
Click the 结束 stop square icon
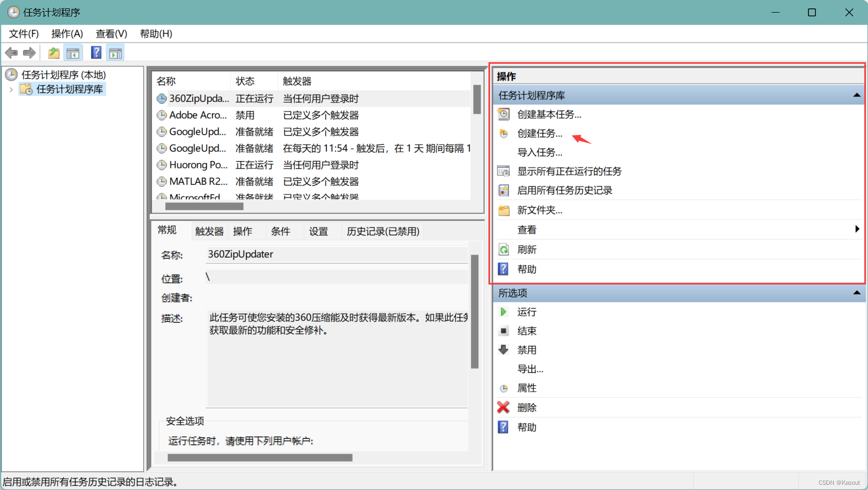[x=504, y=331]
